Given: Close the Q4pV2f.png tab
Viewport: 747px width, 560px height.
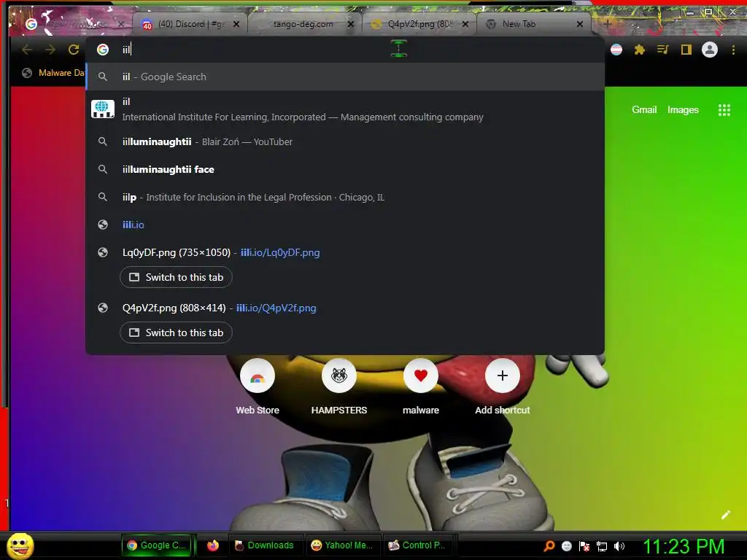Looking at the screenshot, I should 465,24.
